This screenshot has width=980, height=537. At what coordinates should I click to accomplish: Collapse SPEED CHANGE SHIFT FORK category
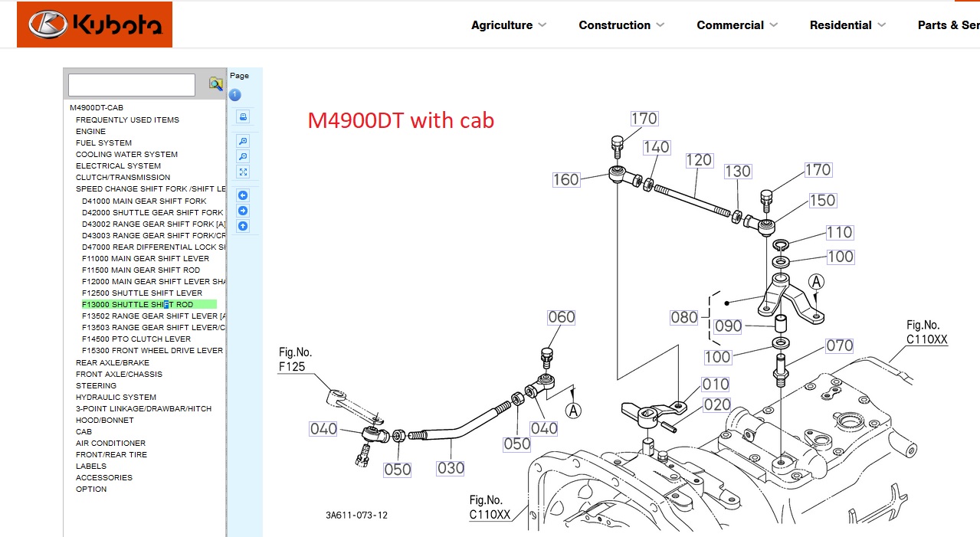tap(150, 188)
